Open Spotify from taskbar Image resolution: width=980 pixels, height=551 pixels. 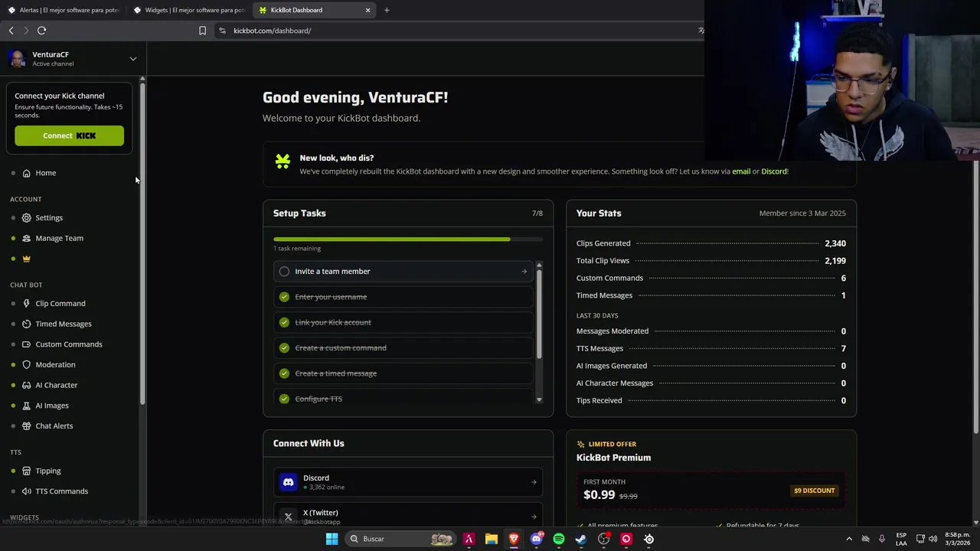559,539
